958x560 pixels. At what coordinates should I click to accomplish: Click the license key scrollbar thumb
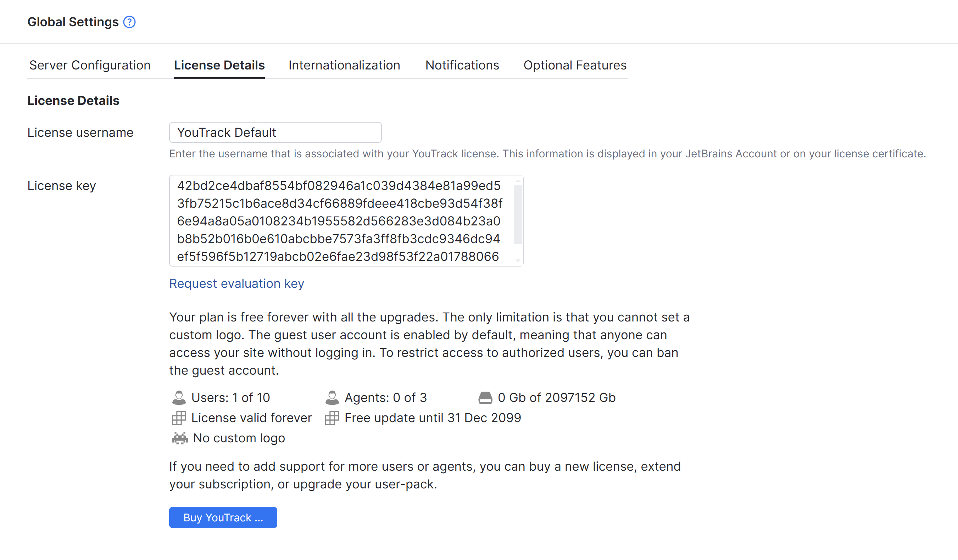pos(517,214)
